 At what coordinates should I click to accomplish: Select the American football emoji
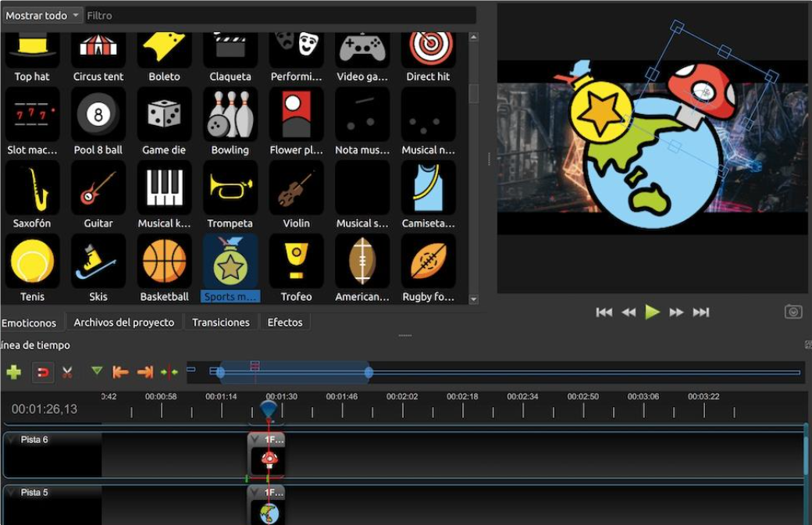point(362,269)
